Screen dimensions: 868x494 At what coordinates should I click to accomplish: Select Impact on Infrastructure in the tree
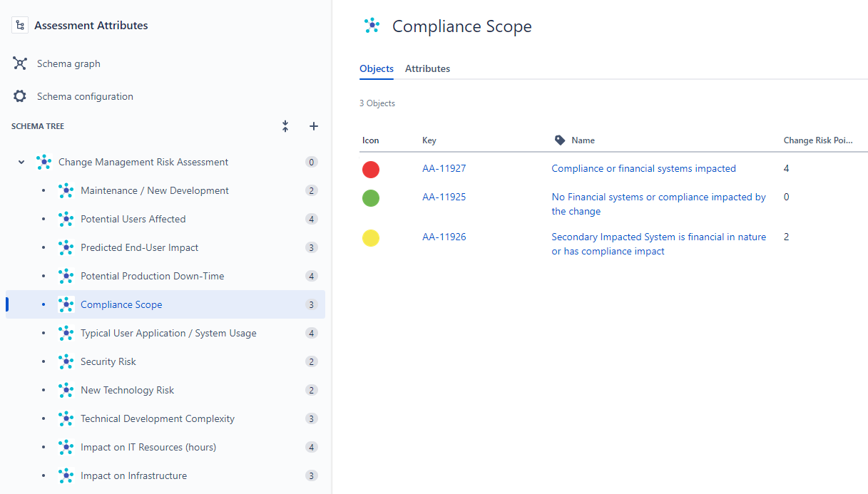pyautogui.click(x=134, y=475)
